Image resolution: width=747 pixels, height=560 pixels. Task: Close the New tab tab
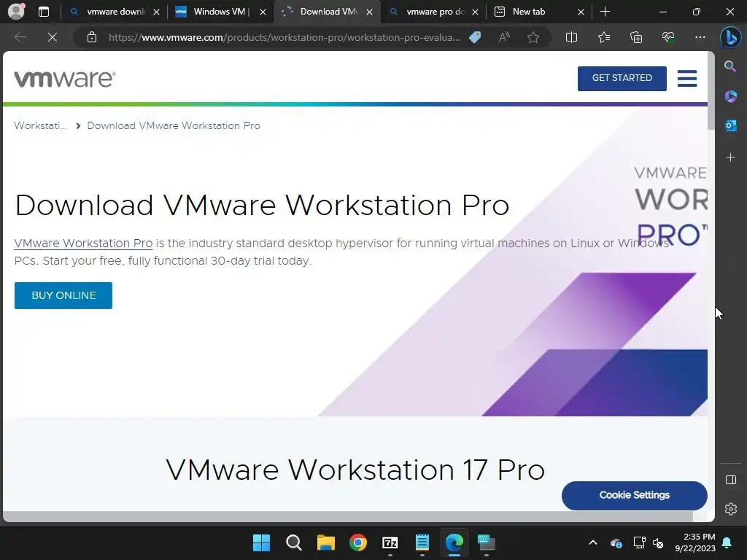(581, 12)
